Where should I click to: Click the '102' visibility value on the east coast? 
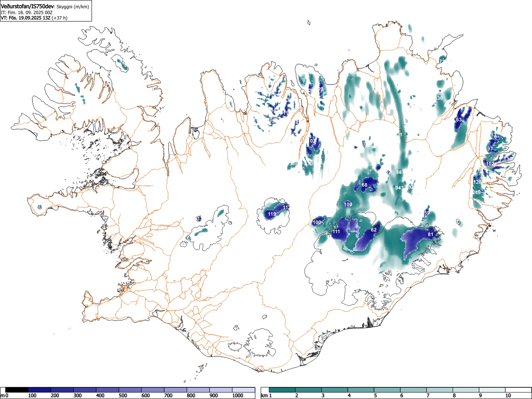tap(490, 164)
